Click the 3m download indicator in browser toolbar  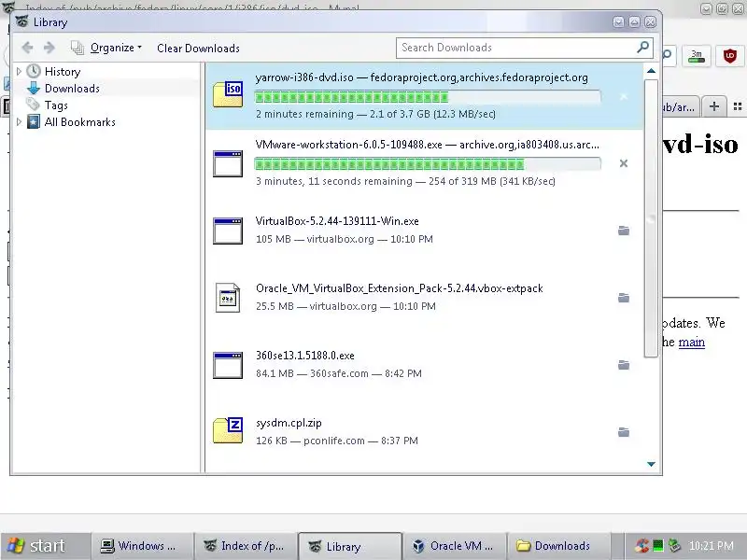(x=697, y=56)
